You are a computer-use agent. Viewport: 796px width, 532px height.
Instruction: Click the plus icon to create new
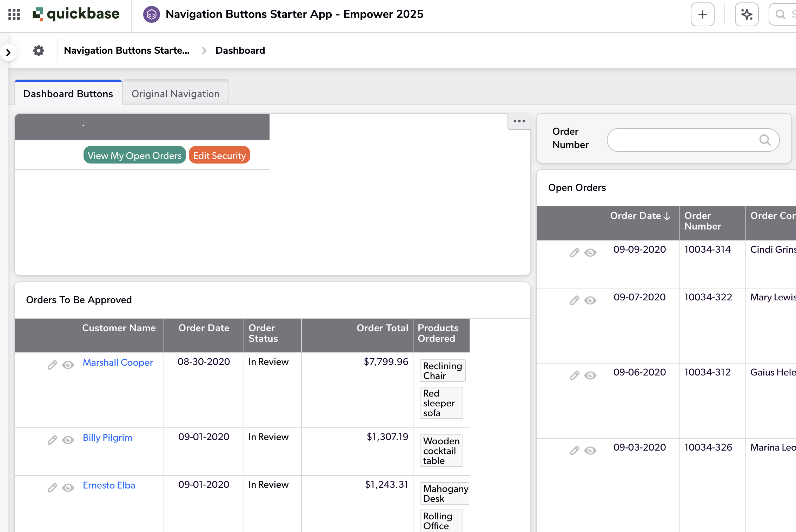702,14
